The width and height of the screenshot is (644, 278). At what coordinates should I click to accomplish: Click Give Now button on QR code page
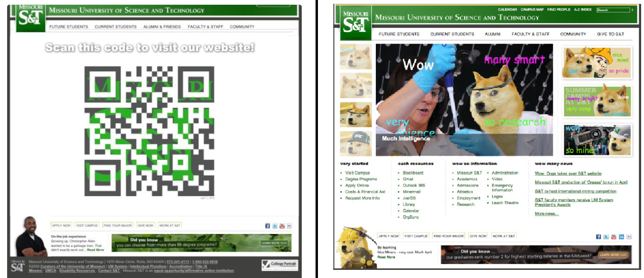coord(145,225)
